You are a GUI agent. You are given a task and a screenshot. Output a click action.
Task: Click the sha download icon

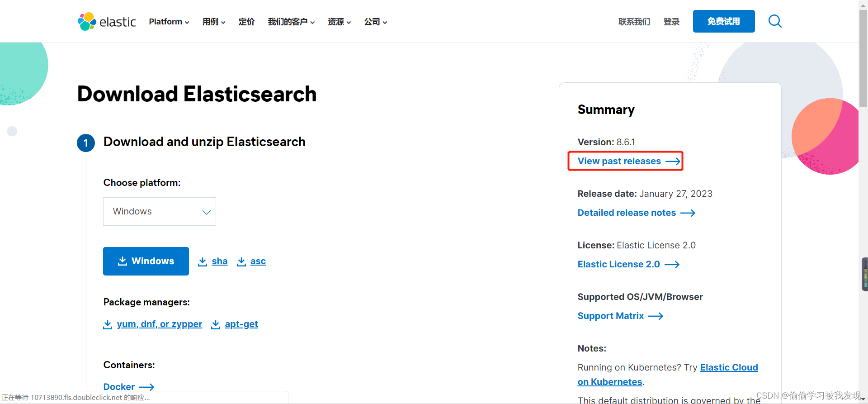(x=203, y=261)
